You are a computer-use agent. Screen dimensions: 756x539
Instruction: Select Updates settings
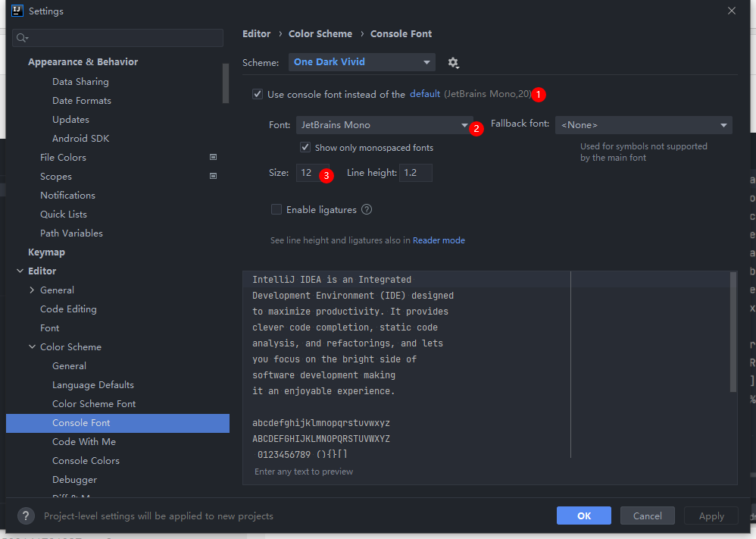point(70,119)
